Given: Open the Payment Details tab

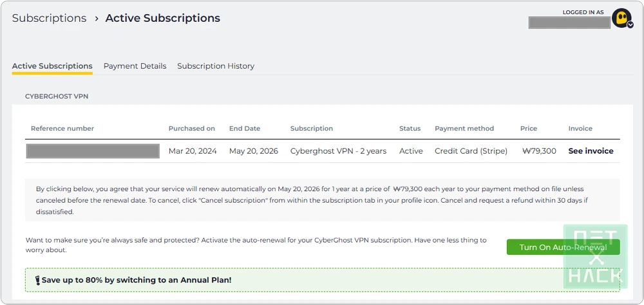Looking at the screenshot, I should click(x=135, y=66).
